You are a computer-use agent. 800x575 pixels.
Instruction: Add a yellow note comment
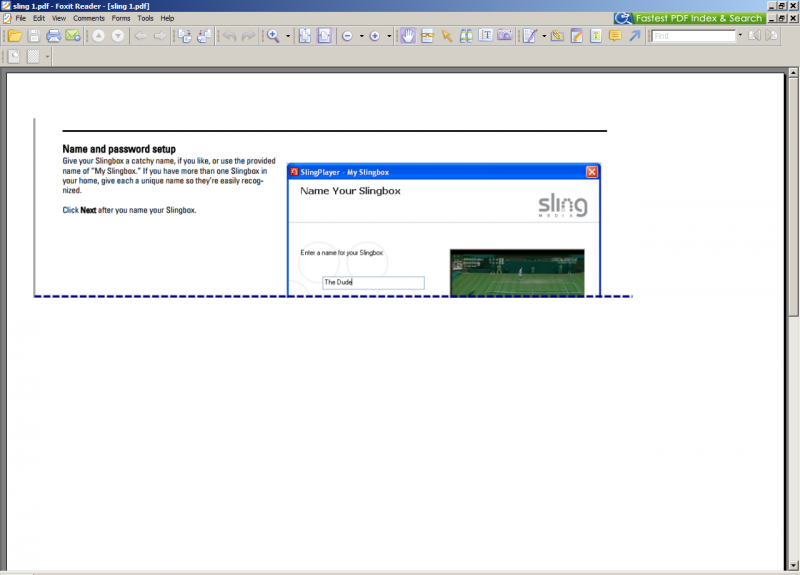pos(615,36)
